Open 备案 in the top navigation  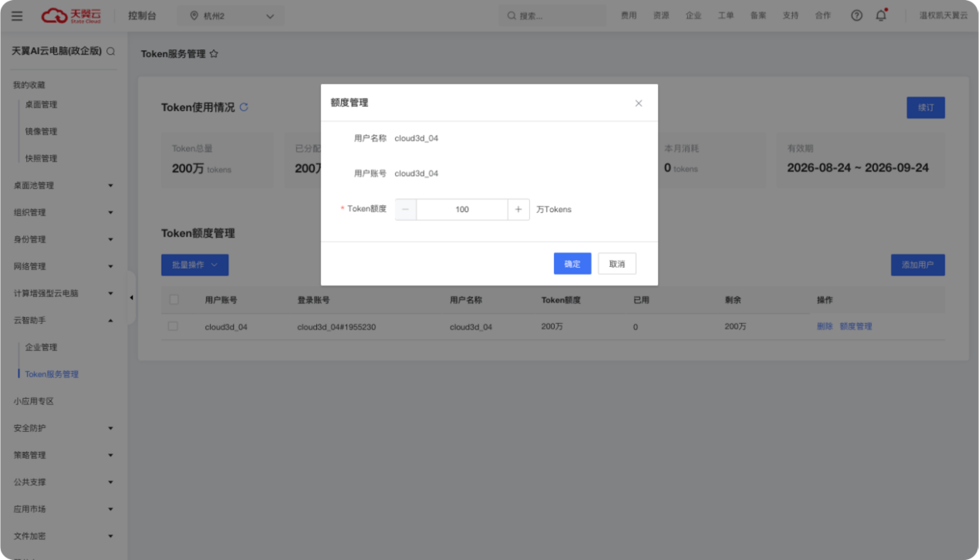point(758,16)
